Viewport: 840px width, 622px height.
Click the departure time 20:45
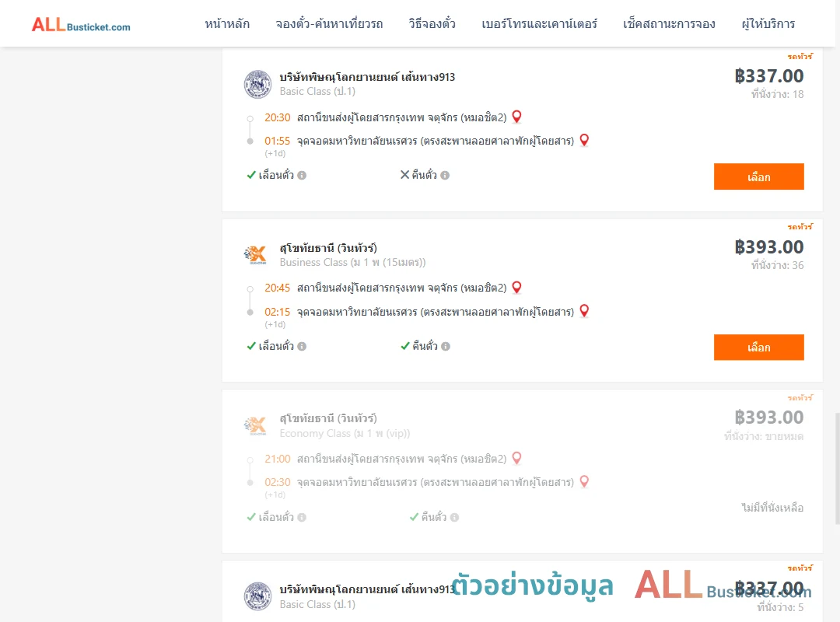tap(277, 288)
